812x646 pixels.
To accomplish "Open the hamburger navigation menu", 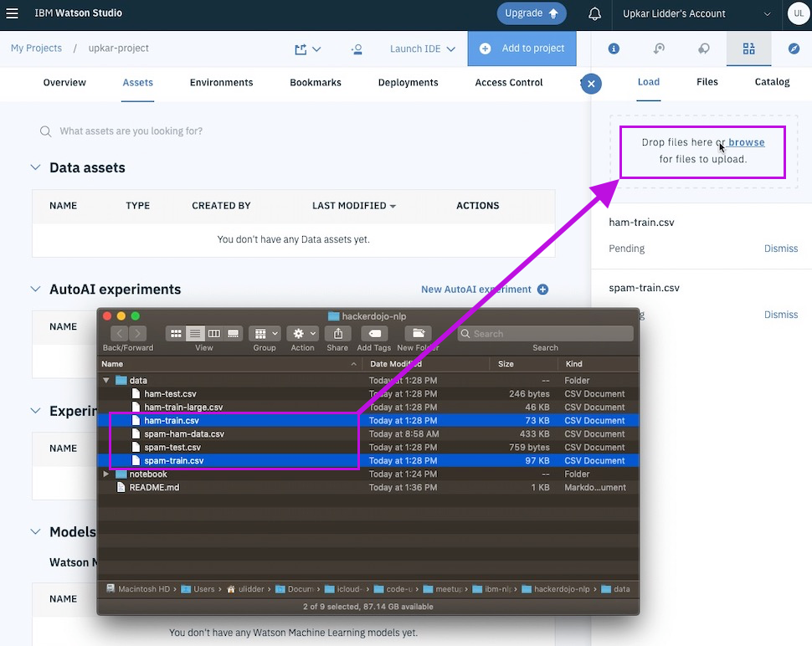I will [x=12, y=13].
